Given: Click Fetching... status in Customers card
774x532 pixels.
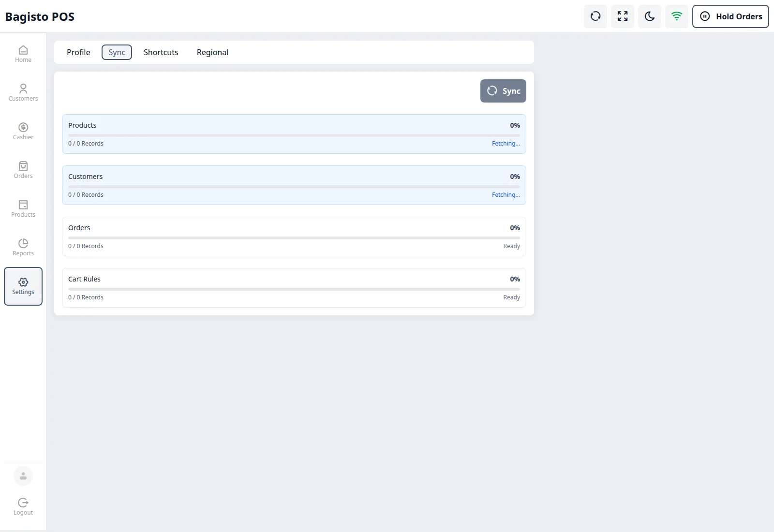Looking at the screenshot, I should coord(506,195).
